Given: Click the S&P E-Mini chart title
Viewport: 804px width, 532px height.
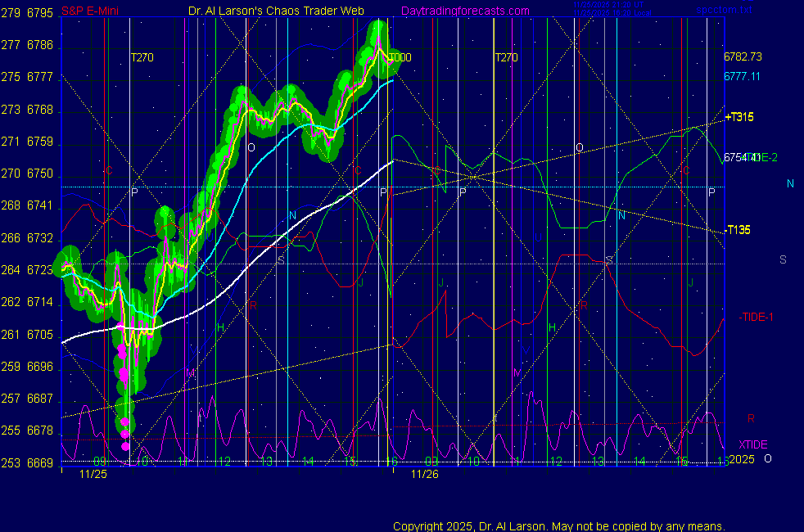Looking at the screenshot, I should 90,11.
